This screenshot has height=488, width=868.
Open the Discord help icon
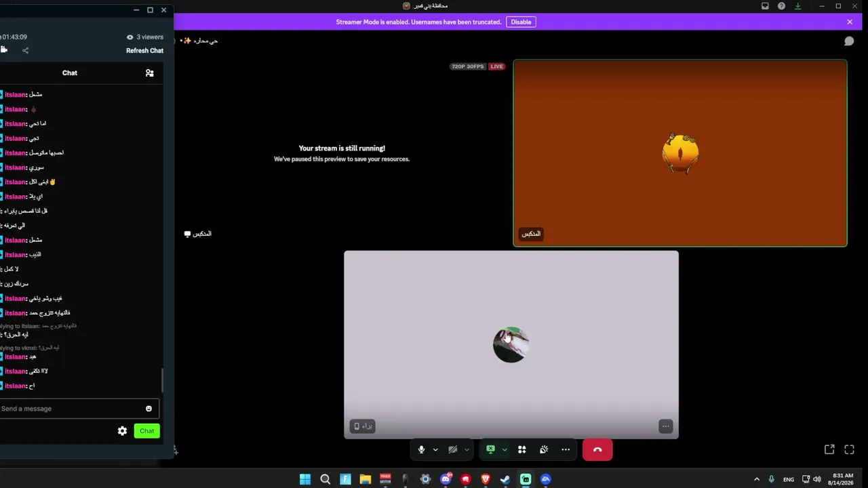point(781,6)
